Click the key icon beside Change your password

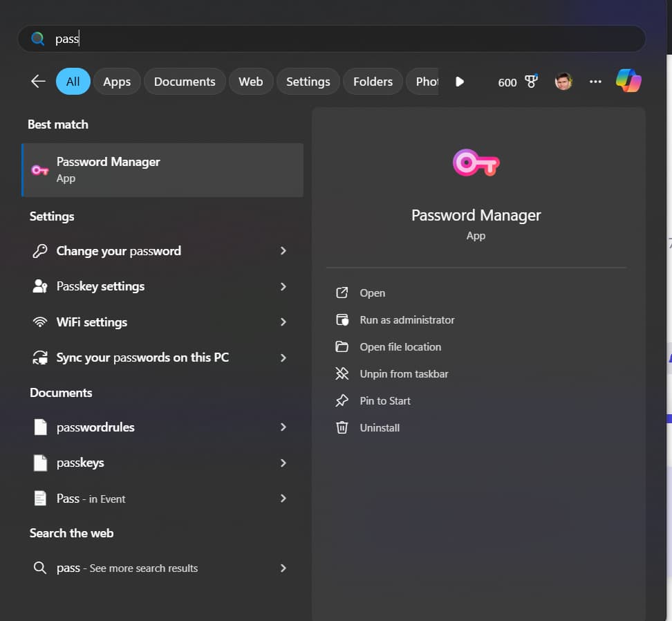click(40, 251)
